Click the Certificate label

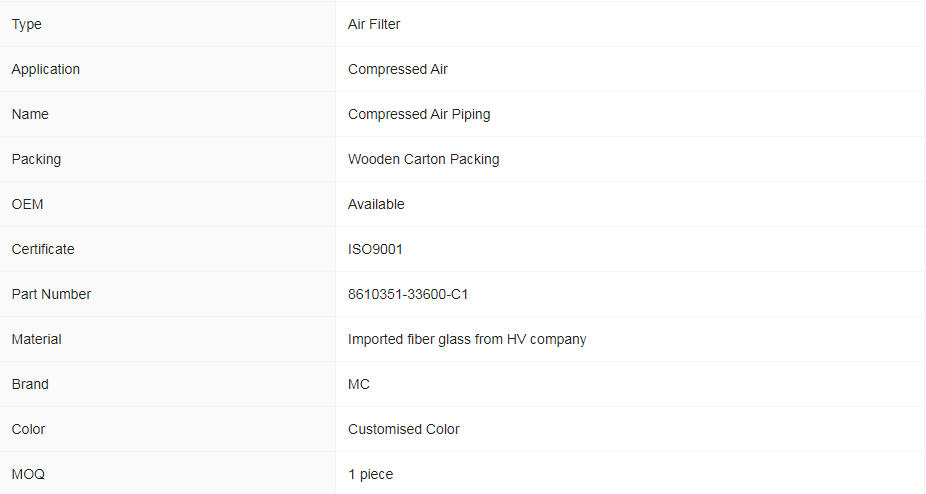click(x=43, y=249)
